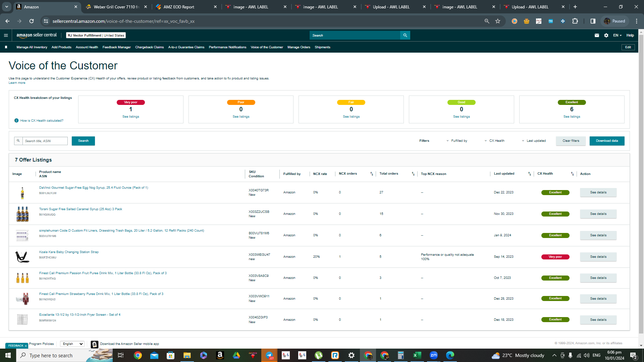
Task: Click Download data button
Action: coord(607,141)
